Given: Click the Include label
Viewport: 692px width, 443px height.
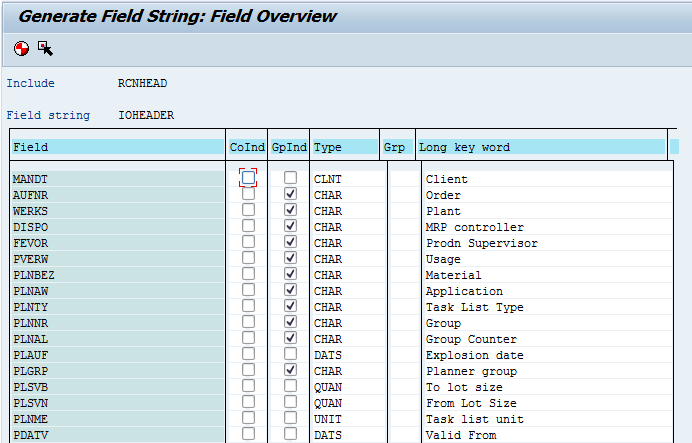Looking at the screenshot, I should (x=30, y=83).
